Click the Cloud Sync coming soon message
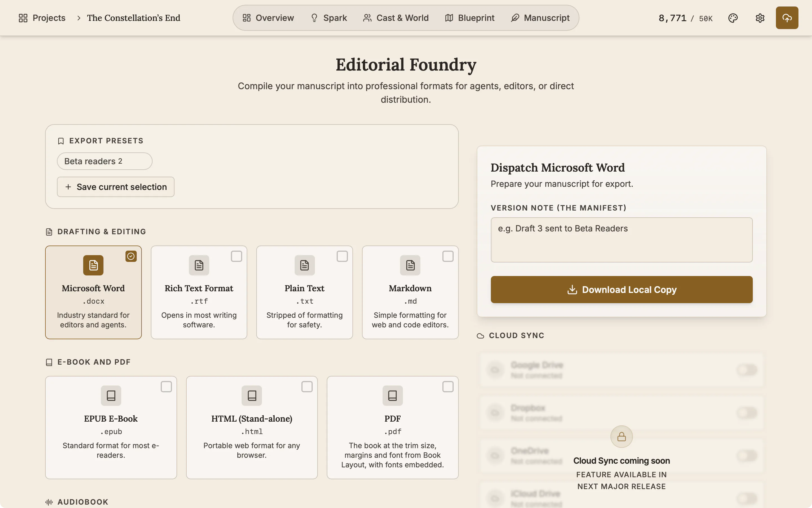This screenshot has height=508, width=812. tap(621, 461)
